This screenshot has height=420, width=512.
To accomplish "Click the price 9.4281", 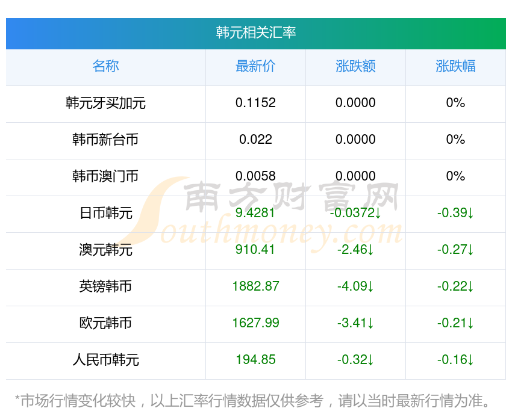I will pyautogui.click(x=255, y=213).
